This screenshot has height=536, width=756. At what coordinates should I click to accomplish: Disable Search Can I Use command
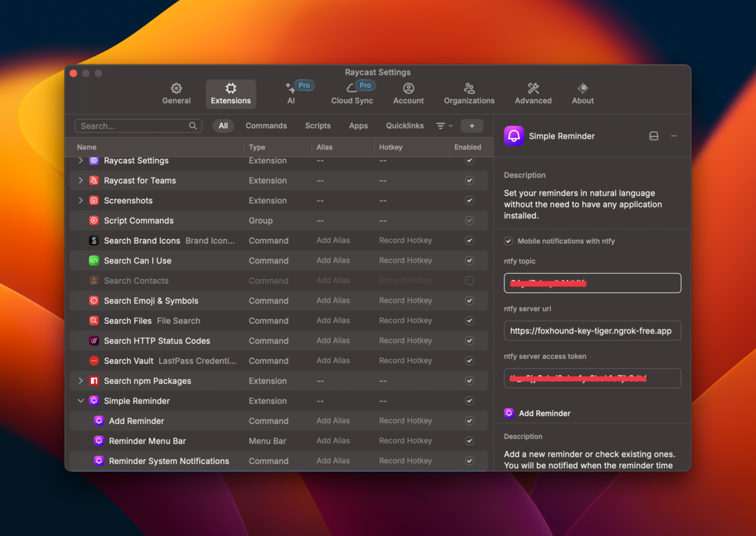pyautogui.click(x=469, y=261)
